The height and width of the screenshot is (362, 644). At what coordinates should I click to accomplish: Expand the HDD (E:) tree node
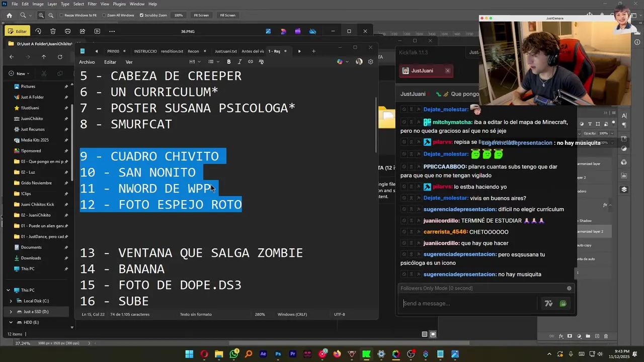click(x=11, y=322)
